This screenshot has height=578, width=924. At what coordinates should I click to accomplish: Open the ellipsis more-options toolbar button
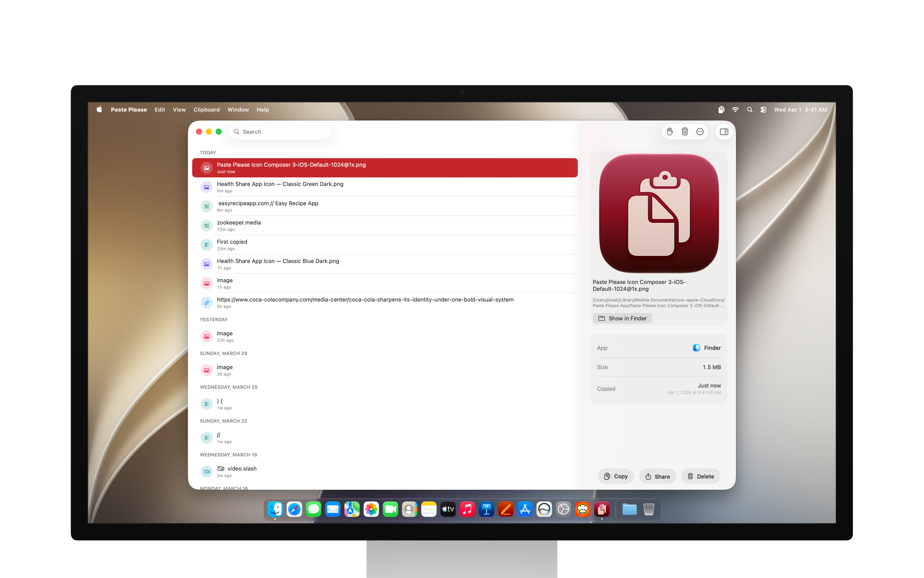(x=700, y=132)
